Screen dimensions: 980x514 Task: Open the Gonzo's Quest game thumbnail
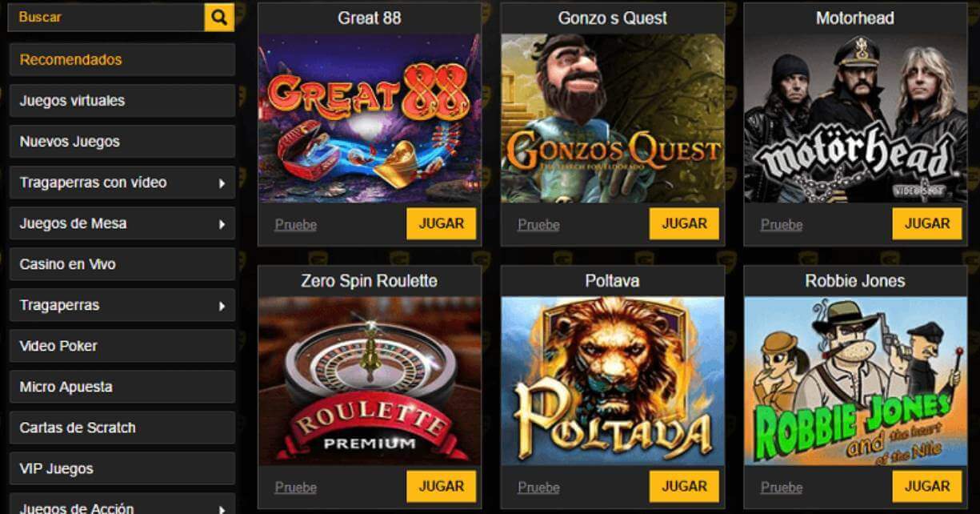613,118
